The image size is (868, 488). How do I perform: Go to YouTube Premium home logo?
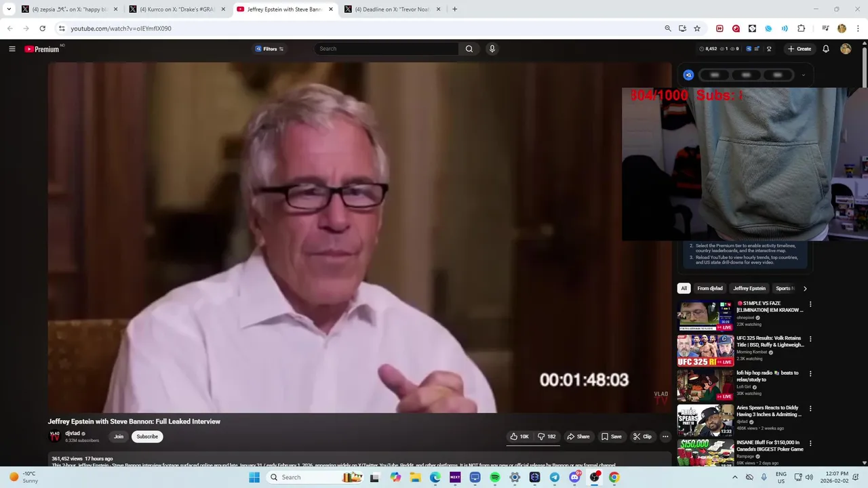click(x=42, y=49)
